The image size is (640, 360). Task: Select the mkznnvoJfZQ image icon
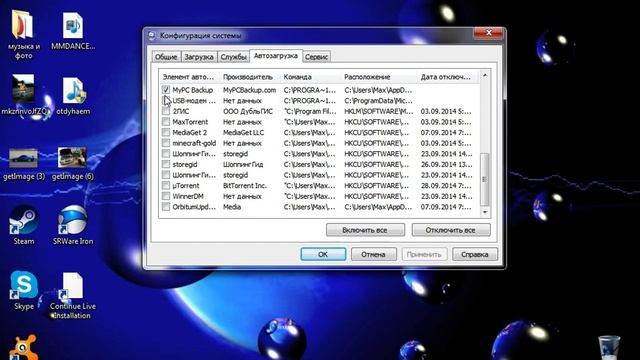pyautogui.click(x=23, y=89)
